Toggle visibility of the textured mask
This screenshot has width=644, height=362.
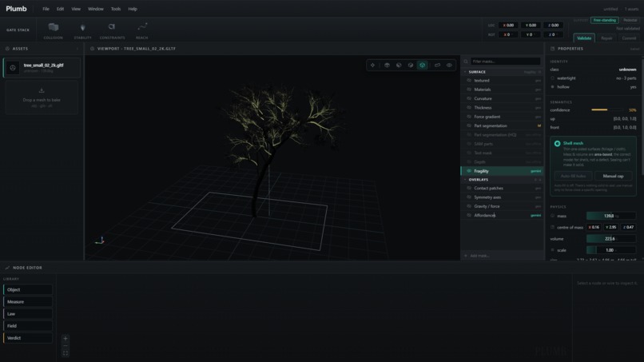(469, 81)
